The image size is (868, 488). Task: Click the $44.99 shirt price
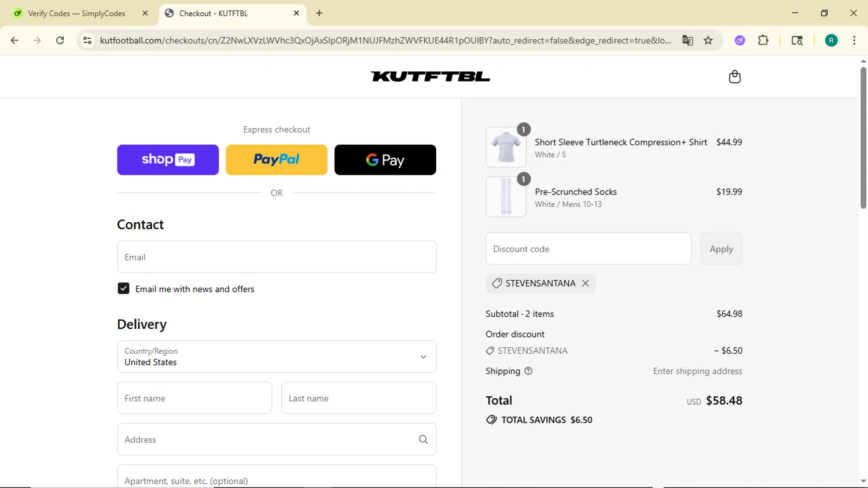(x=729, y=142)
